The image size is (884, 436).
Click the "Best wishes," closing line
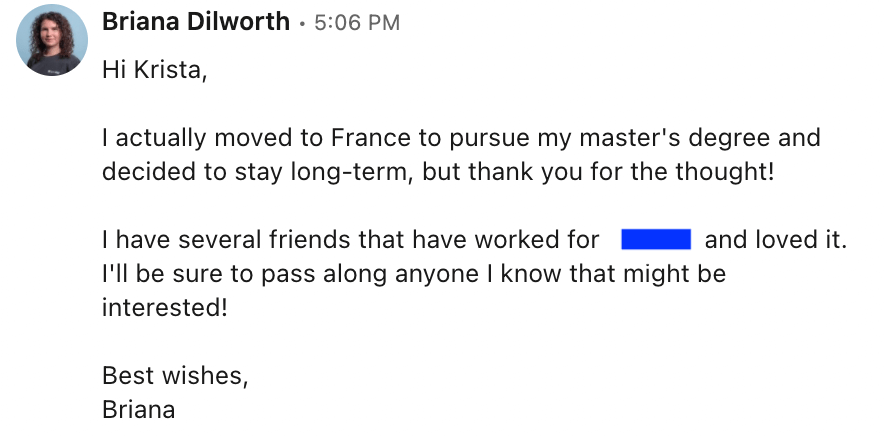click(x=174, y=376)
